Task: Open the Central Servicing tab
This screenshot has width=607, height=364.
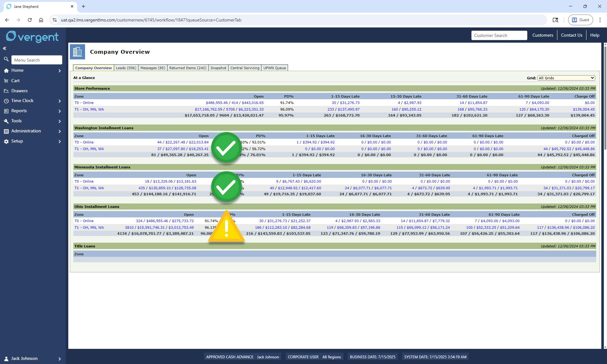Action: (245, 68)
